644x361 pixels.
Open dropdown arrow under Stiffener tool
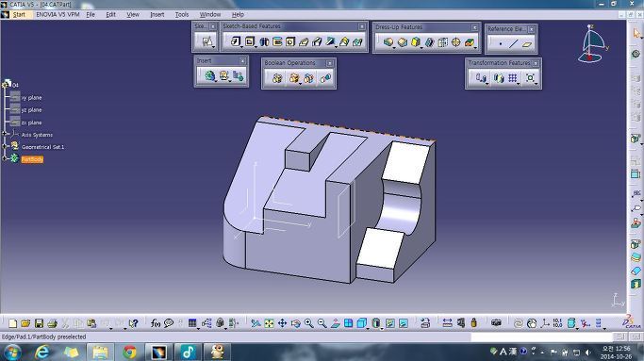337,47
